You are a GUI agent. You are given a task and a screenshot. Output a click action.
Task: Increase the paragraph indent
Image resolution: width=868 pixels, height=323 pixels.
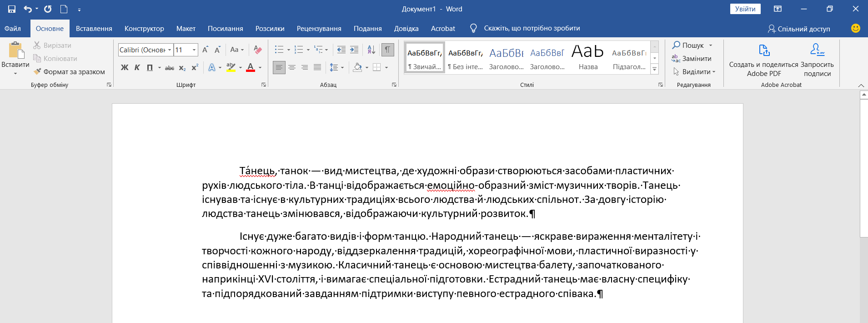[x=354, y=50]
